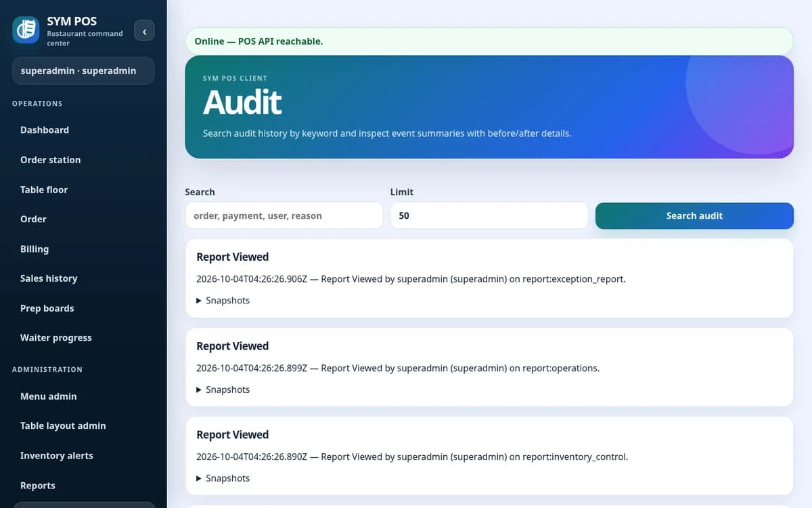
Task: Open the superadmin user badge
Action: tap(83, 70)
